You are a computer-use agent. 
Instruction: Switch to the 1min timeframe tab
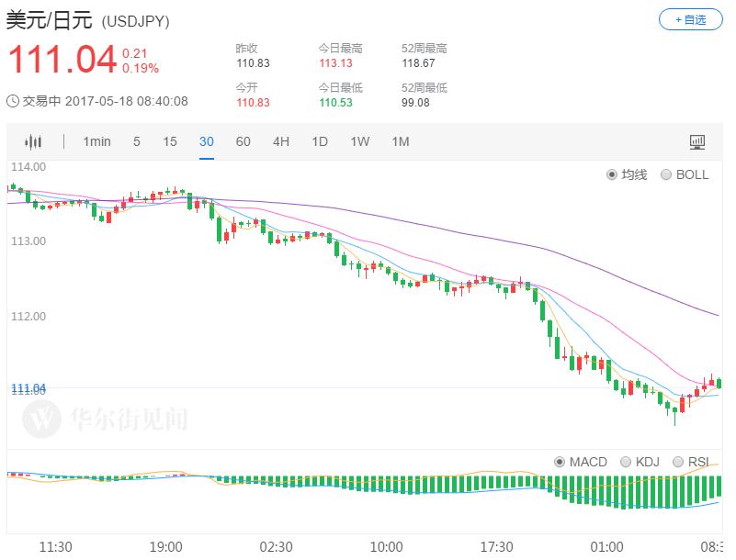[x=96, y=141]
